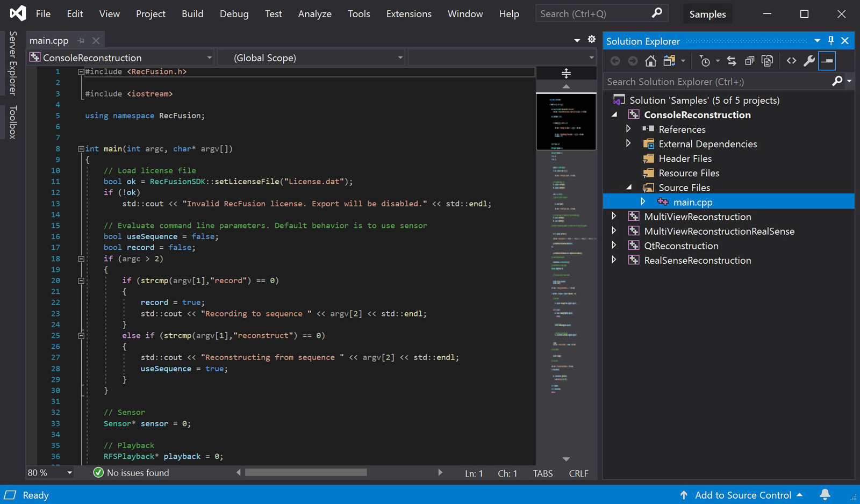This screenshot has height=504, width=860.
Task: Click the Home icon in Solution Explorer
Action: [x=650, y=61]
